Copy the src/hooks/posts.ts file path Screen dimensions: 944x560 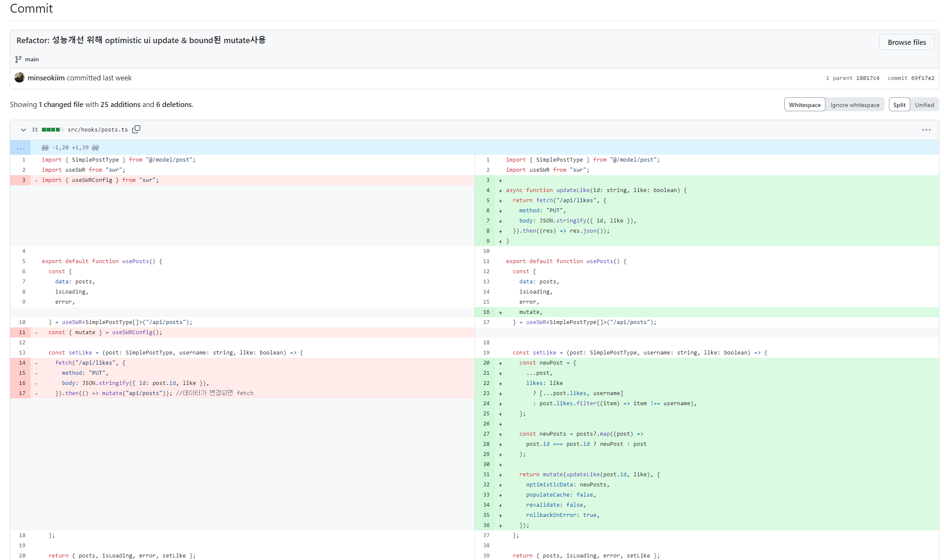[x=136, y=129]
